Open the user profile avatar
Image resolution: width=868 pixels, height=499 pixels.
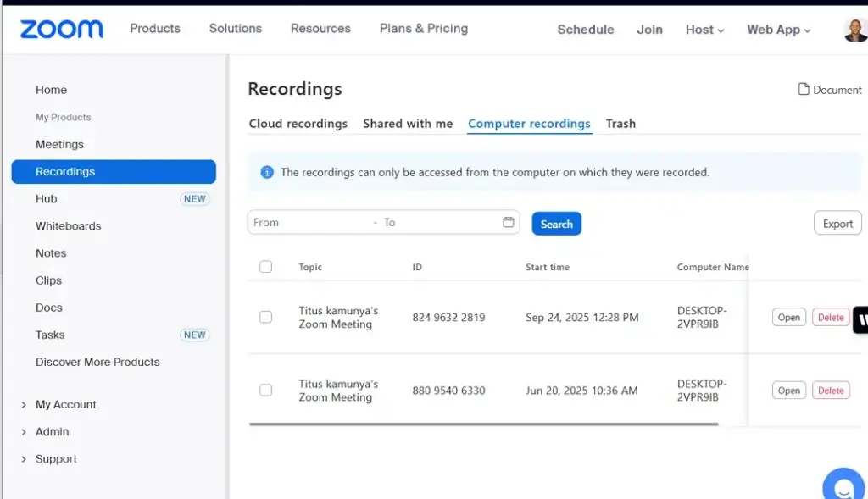pyautogui.click(x=855, y=29)
